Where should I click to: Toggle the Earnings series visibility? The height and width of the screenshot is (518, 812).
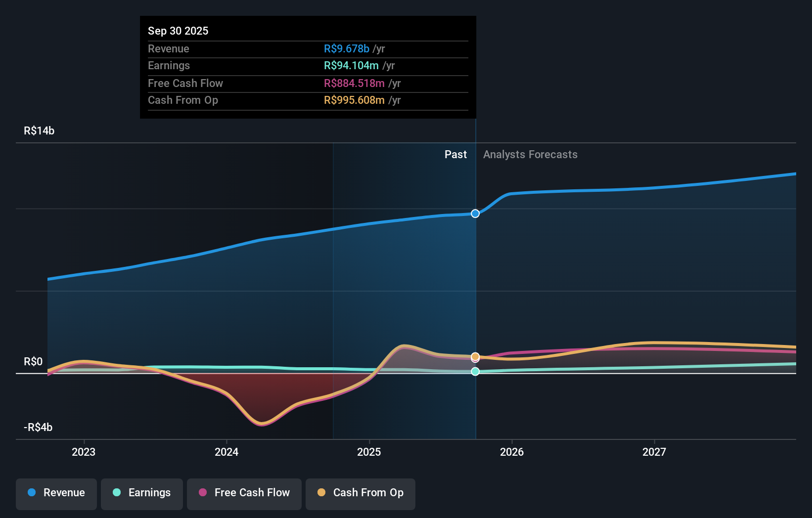coord(141,494)
